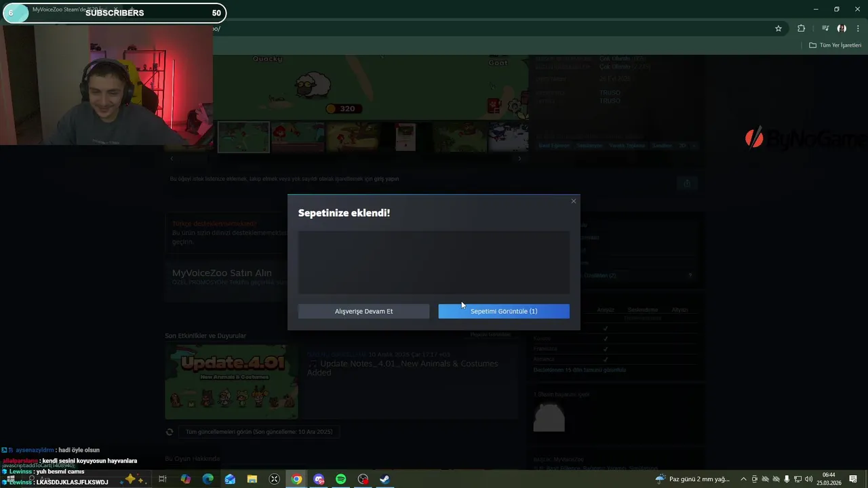
Task: Open Microsoft Edge from taskbar
Action: click(x=208, y=479)
